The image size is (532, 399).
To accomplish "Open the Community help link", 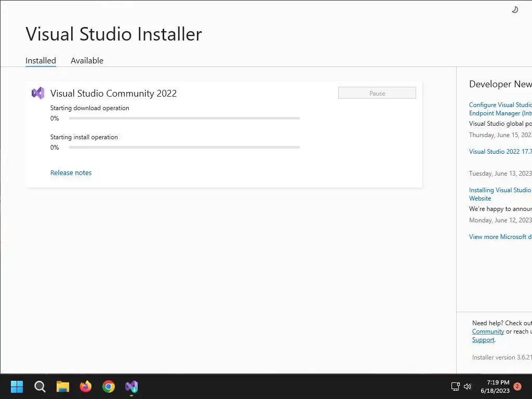I will 488,331.
